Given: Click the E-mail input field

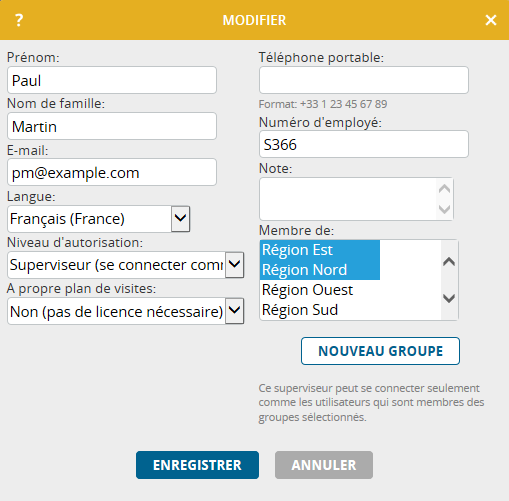Looking at the screenshot, I should [112, 172].
